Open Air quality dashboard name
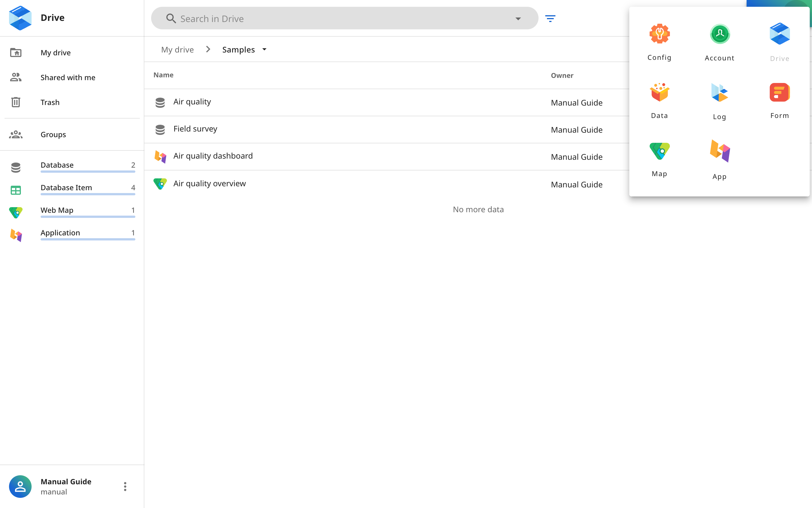The width and height of the screenshot is (812, 508). point(213,156)
